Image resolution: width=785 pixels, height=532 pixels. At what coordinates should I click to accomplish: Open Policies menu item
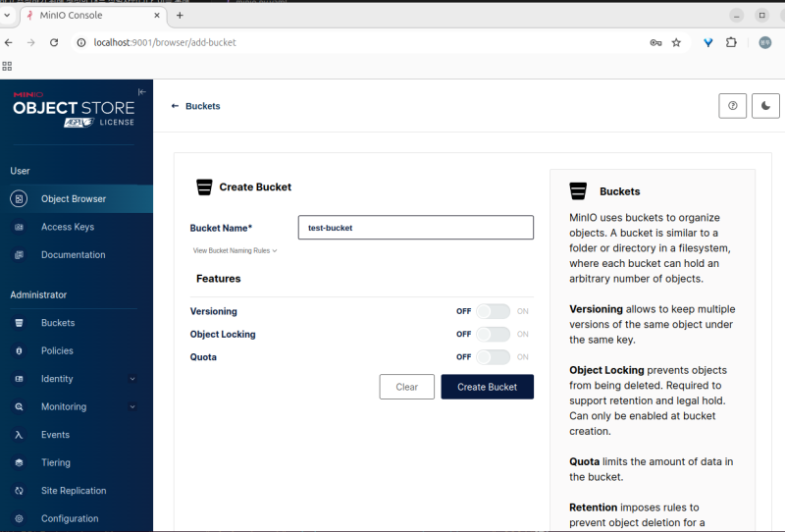coord(77,351)
